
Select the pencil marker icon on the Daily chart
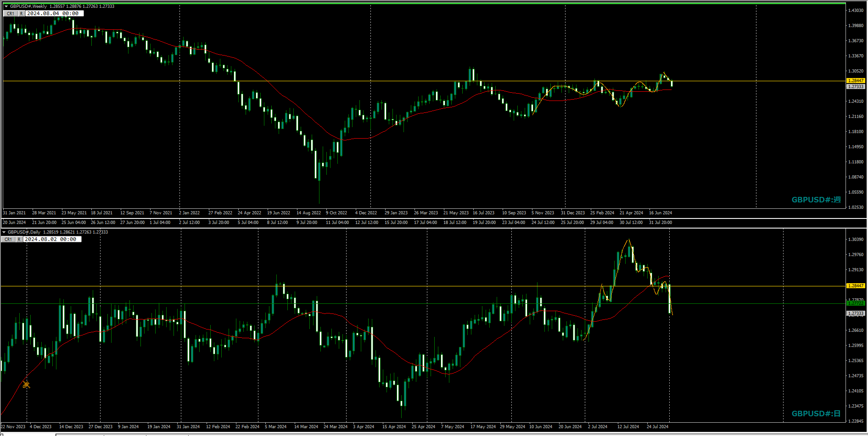pos(26,385)
